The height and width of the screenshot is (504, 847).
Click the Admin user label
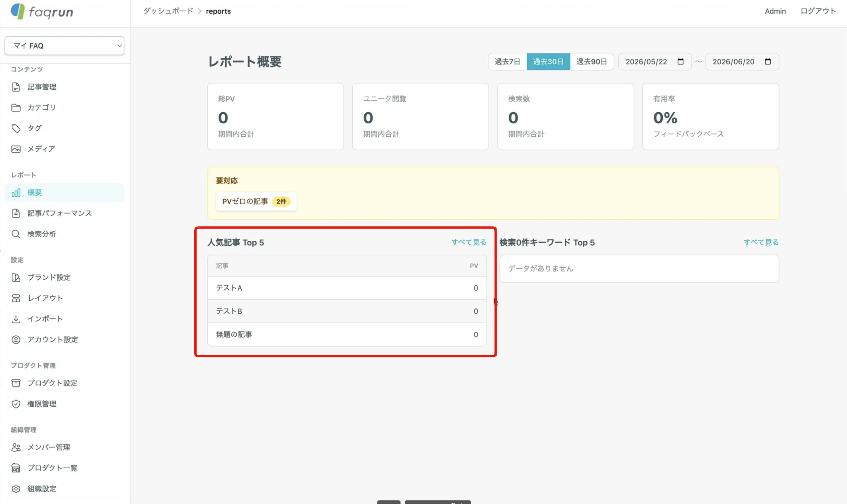tap(775, 11)
